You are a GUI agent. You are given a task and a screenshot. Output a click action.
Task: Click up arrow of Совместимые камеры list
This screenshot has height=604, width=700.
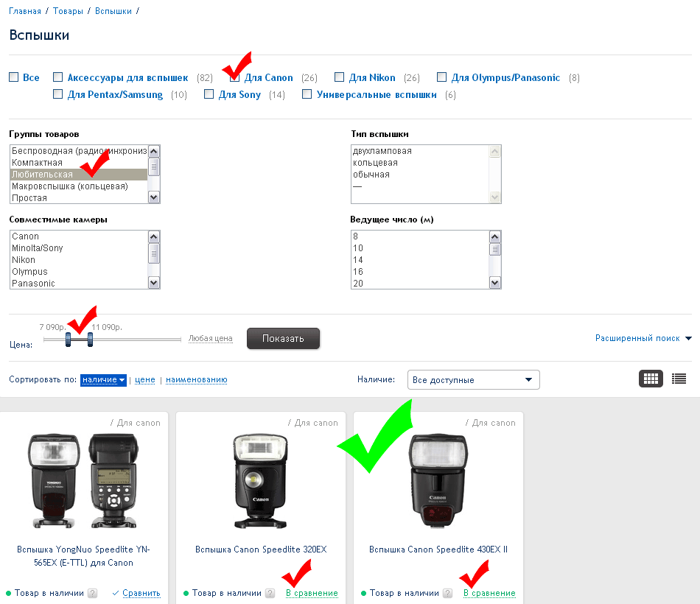point(154,236)
